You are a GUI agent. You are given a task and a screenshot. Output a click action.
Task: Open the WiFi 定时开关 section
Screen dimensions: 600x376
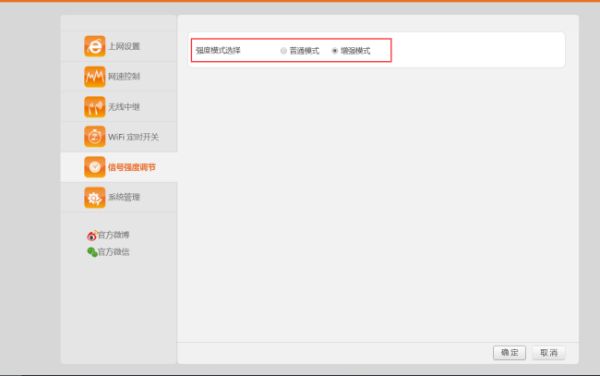[119, 137]
